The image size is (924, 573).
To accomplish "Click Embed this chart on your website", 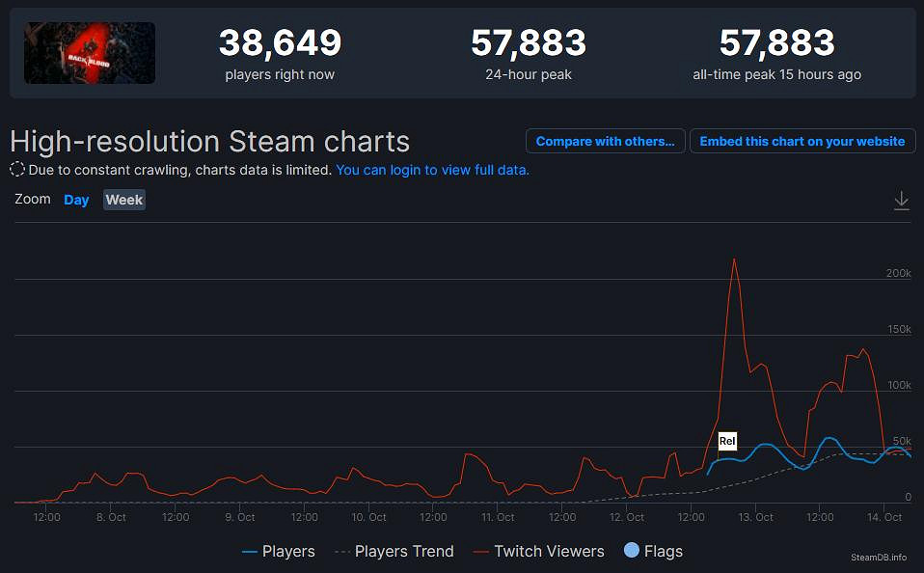I will click(802, 141).
